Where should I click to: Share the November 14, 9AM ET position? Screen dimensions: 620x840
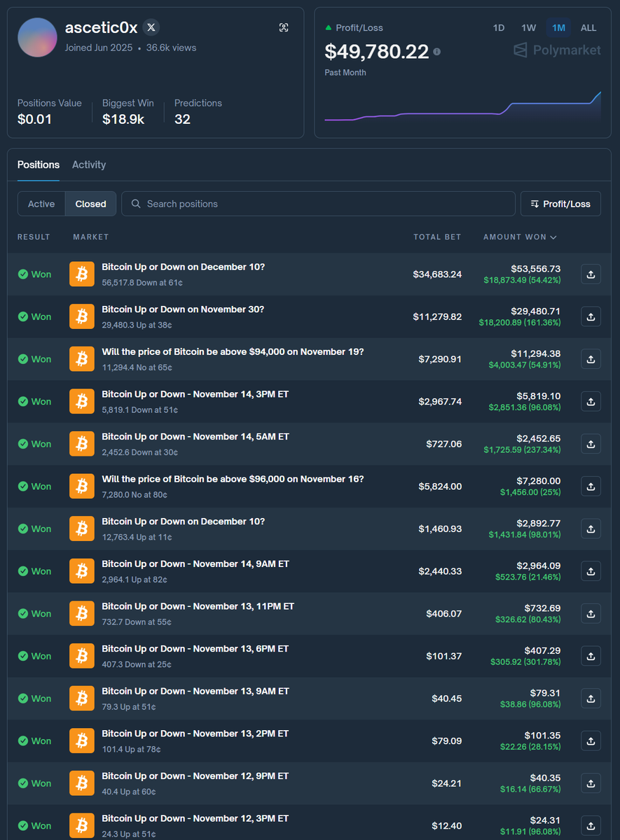[591, 571]
